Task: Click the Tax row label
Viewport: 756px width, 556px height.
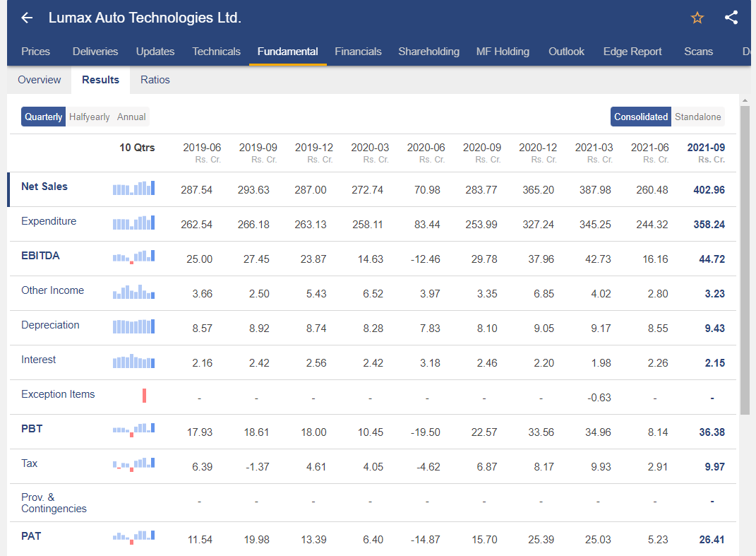Action: pyautogui.click(x=30, y=463)
